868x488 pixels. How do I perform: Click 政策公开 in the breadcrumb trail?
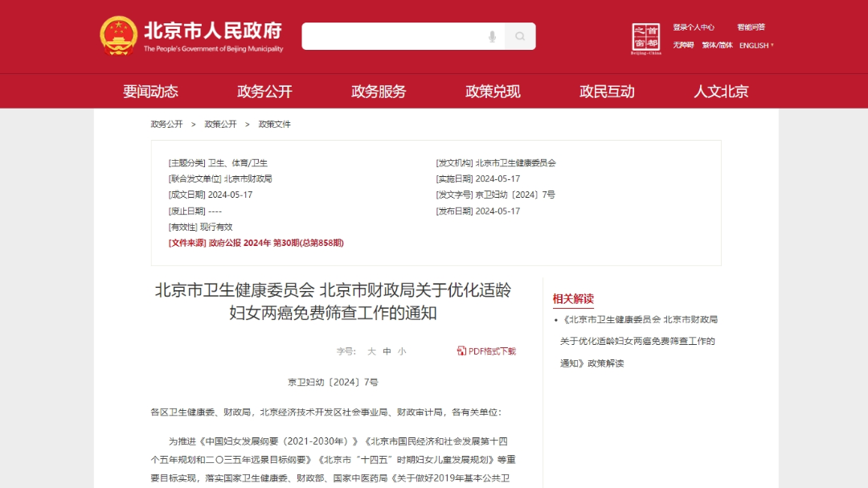tap(220, 124)
